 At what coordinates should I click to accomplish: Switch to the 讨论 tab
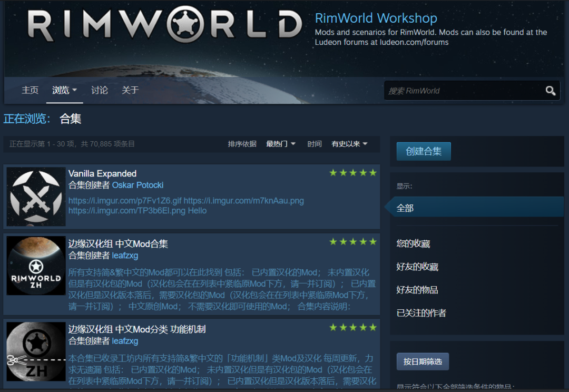coord(100,90)
